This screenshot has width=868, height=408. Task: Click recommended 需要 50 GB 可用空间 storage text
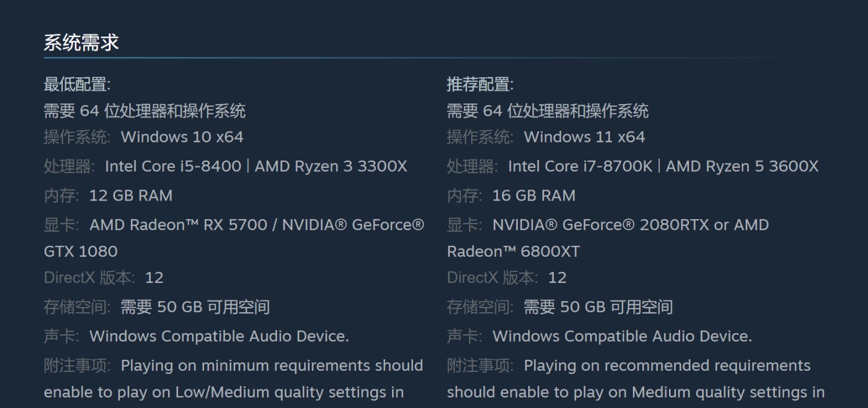click(598, 307)
